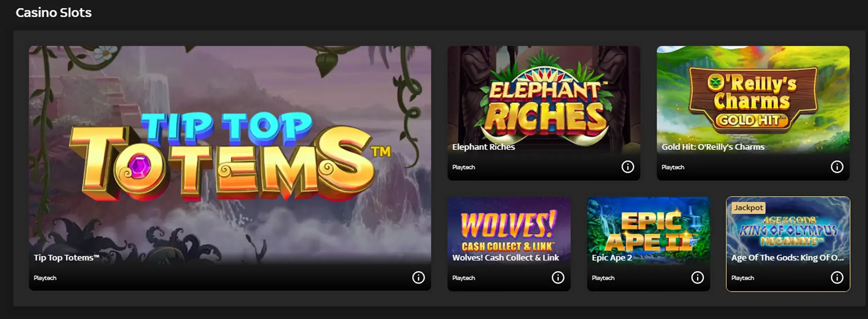View info for Gold Hit: O'Reilly's Charms
The width and height of the screenshot is (868, 319).
click(837, 167)
